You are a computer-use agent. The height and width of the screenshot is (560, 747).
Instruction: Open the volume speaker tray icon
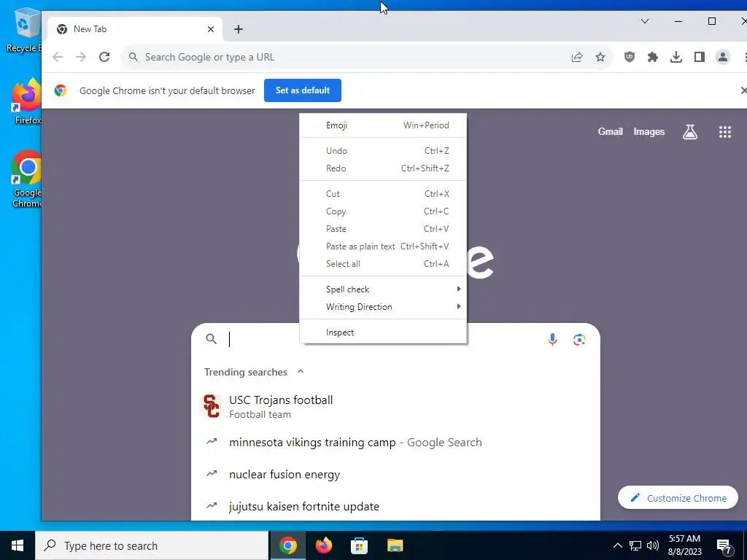[x=653, y=545]
